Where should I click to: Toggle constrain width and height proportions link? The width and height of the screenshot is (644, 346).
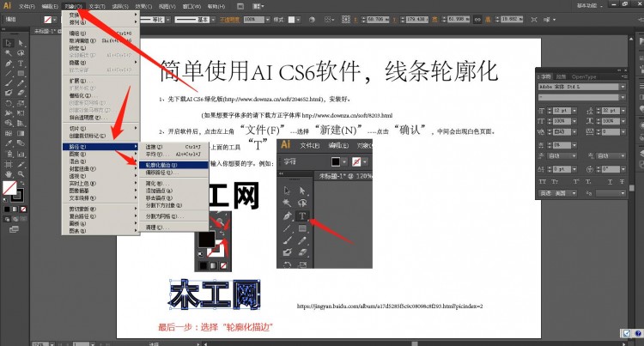click(x=477, y=19)
